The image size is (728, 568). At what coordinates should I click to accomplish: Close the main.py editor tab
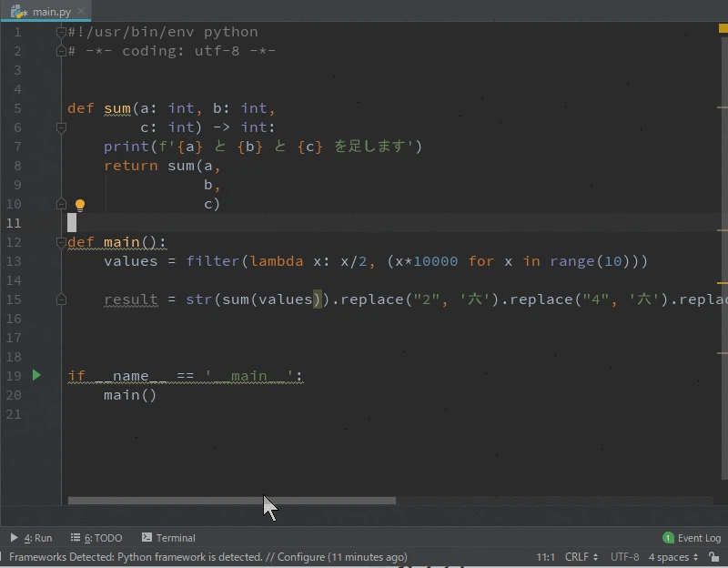point(81,11)
